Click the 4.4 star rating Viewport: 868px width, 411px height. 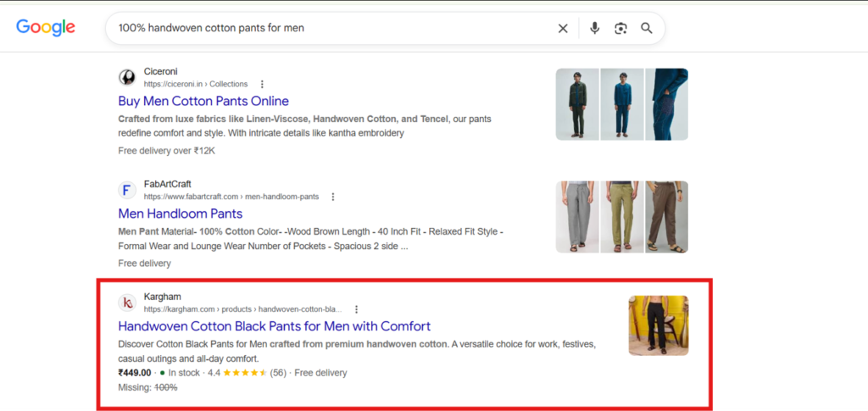(x=237, y=373)
